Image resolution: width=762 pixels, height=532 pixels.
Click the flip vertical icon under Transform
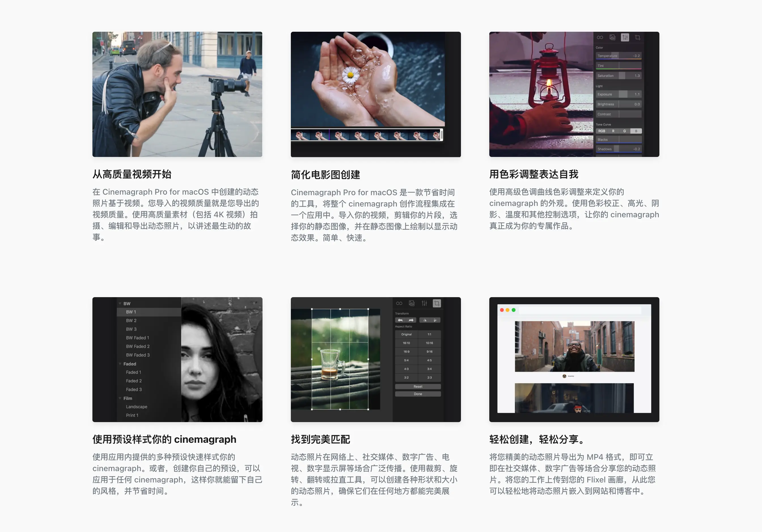435,320
